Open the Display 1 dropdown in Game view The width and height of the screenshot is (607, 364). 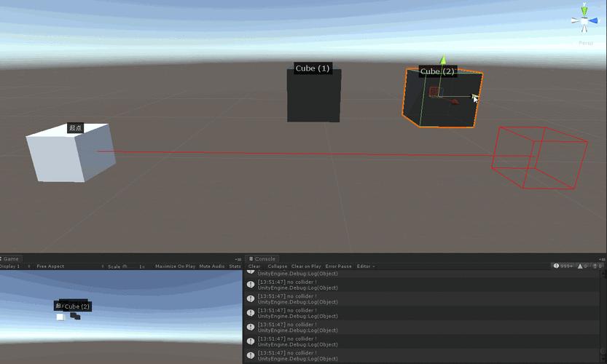[15, 266]
